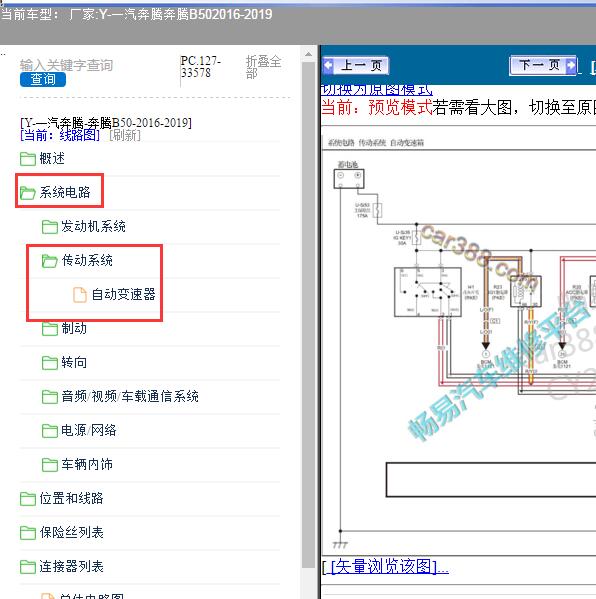Open the 转向 folder icon
Screen dimensions: 596x599
pyautogui.click(x=50, y=363)
